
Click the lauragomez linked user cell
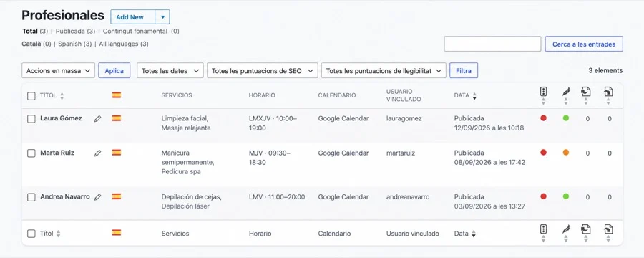(404, 118)
